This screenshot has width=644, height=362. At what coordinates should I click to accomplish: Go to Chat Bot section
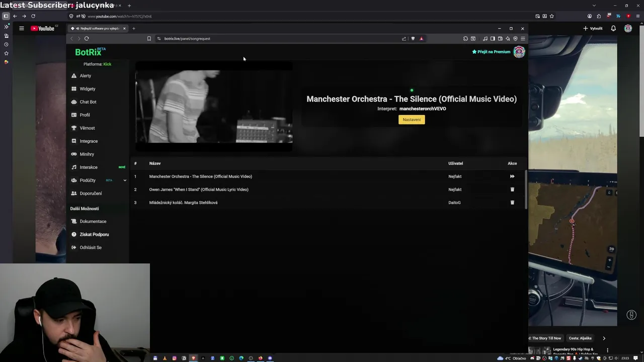(x=88, y=102)
